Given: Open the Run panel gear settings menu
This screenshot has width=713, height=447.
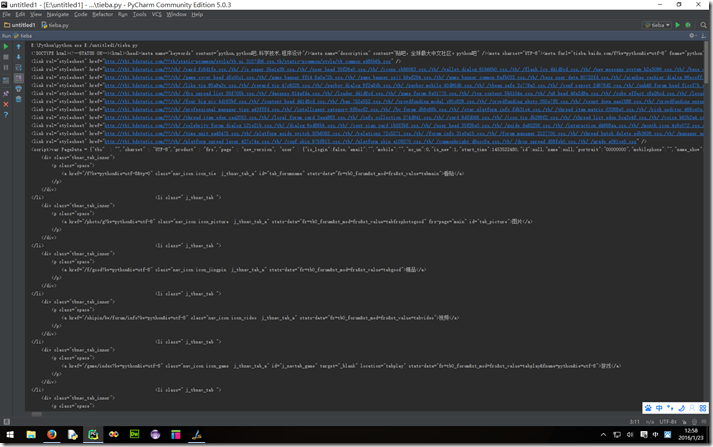Looking at the screenshot, I should click(x=692, y=35).
